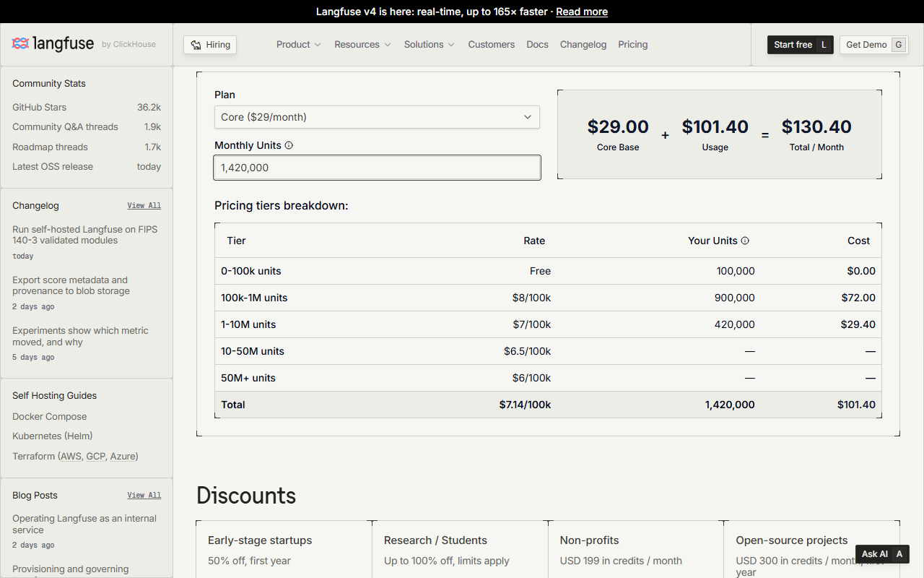Open Latest OSS release link
The height and width of the screenshot is (578, 924).
[87, 167]
